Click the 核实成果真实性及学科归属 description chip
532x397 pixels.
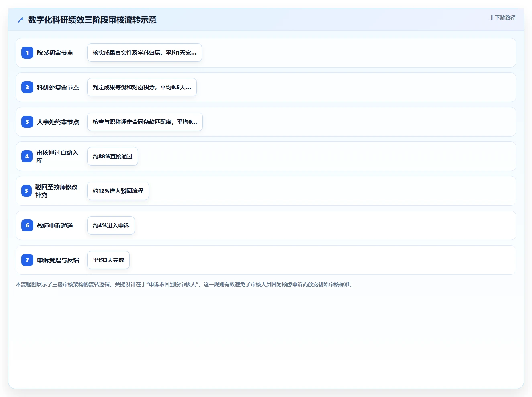coord(145,53)
